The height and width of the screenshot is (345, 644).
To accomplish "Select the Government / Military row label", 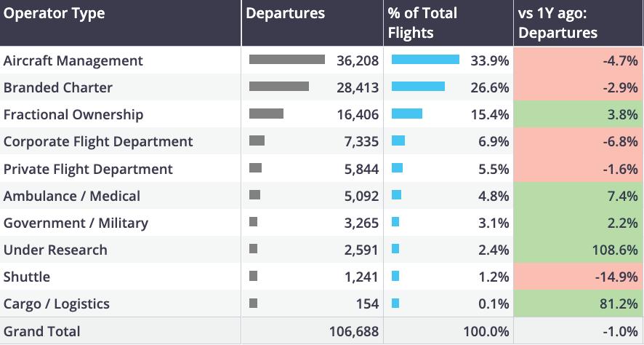I will pyautogui.click(x=76, y=223).
